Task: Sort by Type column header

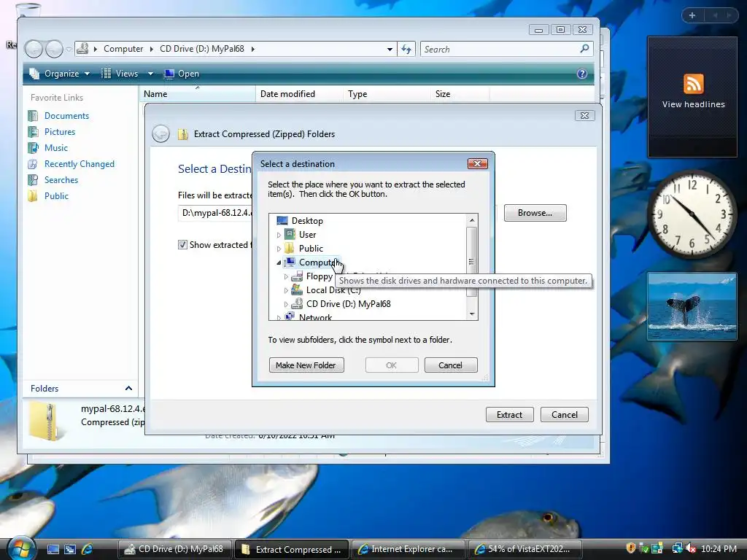Action: [387, 94]
